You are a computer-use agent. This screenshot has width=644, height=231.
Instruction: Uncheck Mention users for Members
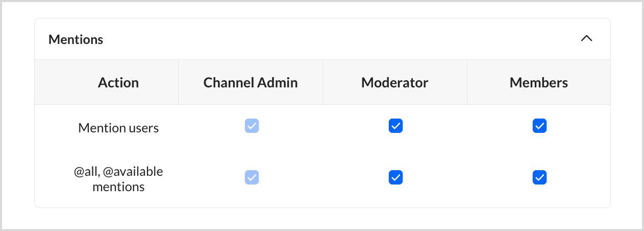(539, 126)
